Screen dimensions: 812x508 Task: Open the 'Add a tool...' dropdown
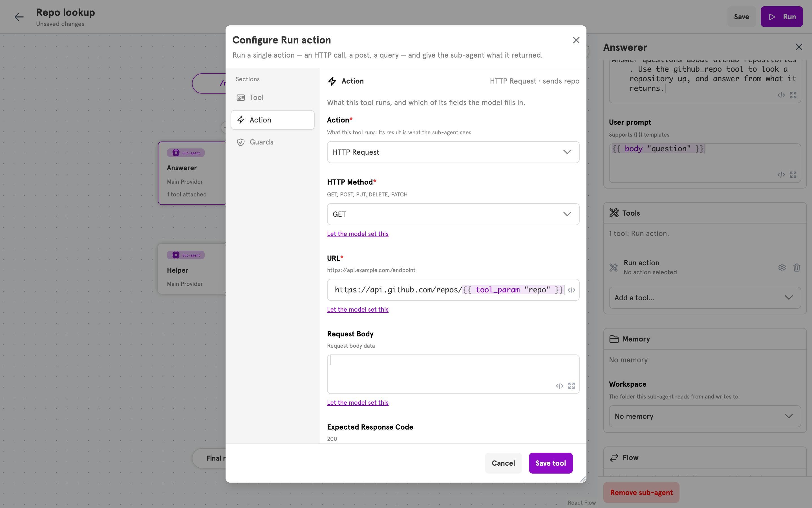pyautogui.click(x=705, y=298)
